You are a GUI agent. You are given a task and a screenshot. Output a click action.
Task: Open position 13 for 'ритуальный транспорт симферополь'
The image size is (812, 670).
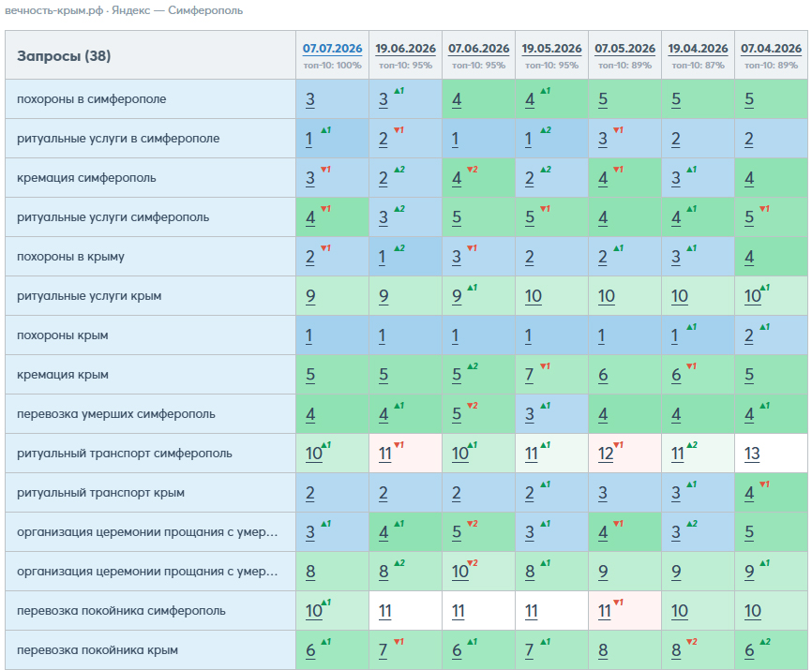(x=752, y=454)
